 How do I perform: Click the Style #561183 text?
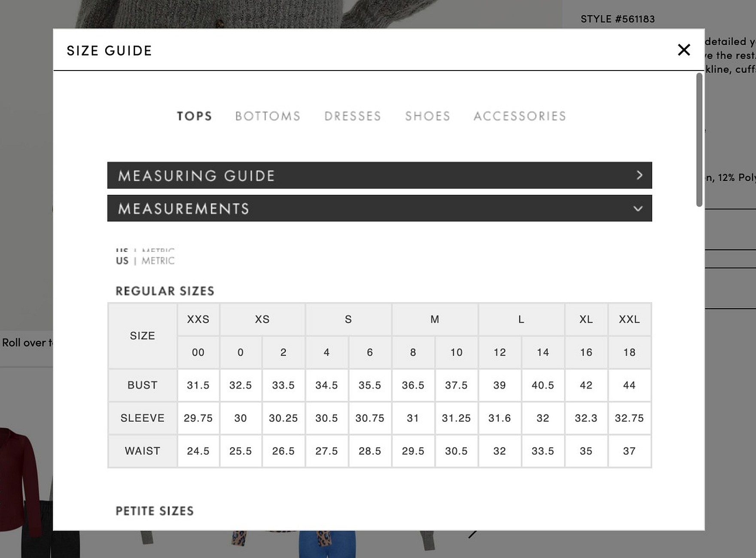pos(617,19)
